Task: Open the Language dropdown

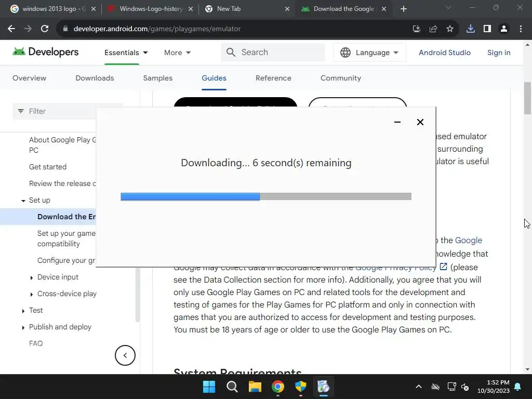Action: point(369,52)
